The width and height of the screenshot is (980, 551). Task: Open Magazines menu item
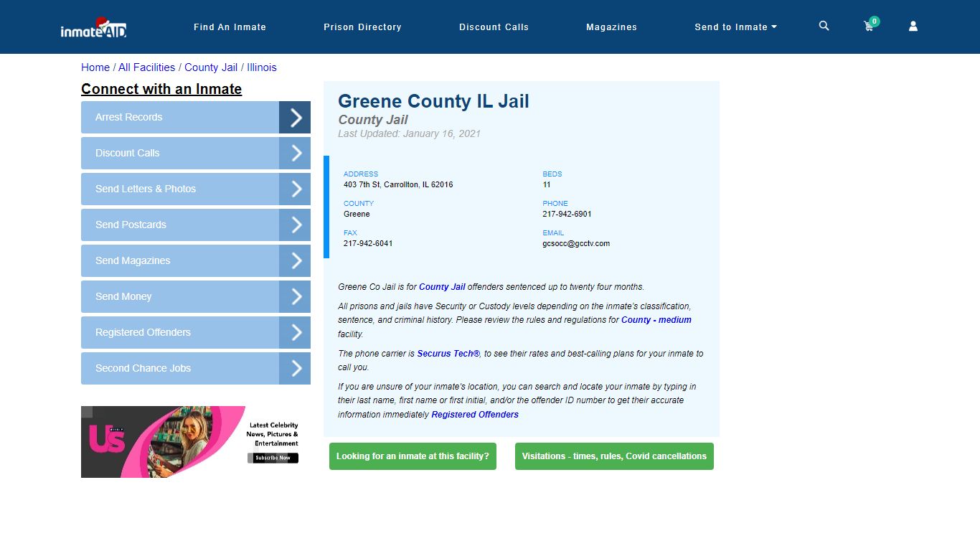[x=611, y=27]
